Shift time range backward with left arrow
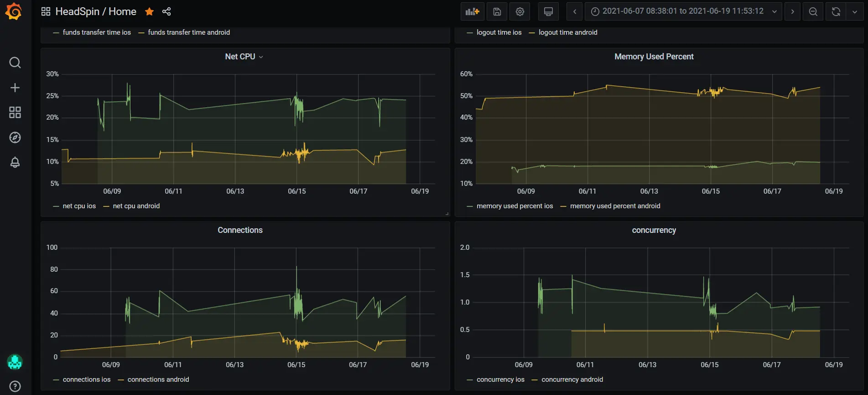The height and width of the screenshot is (395, 868). (575, 12)
